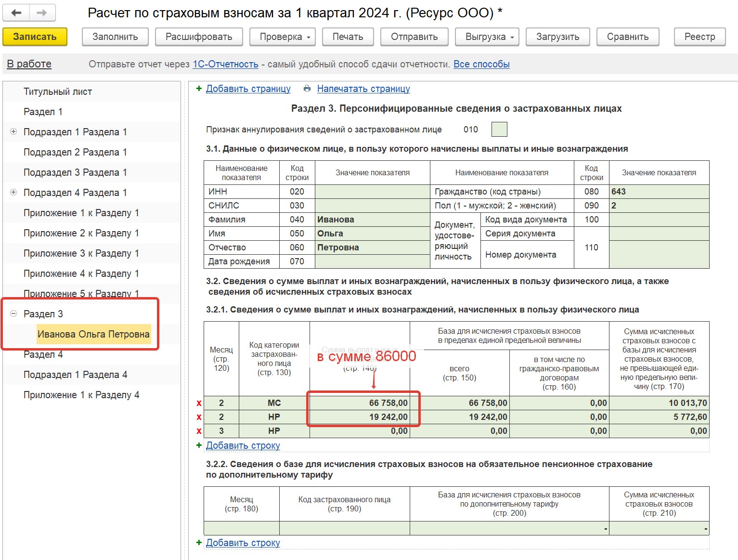Screen dimensions: 738x560
Task: Select Раздел 4 in the section tree
Action: (x=43, y=354)
